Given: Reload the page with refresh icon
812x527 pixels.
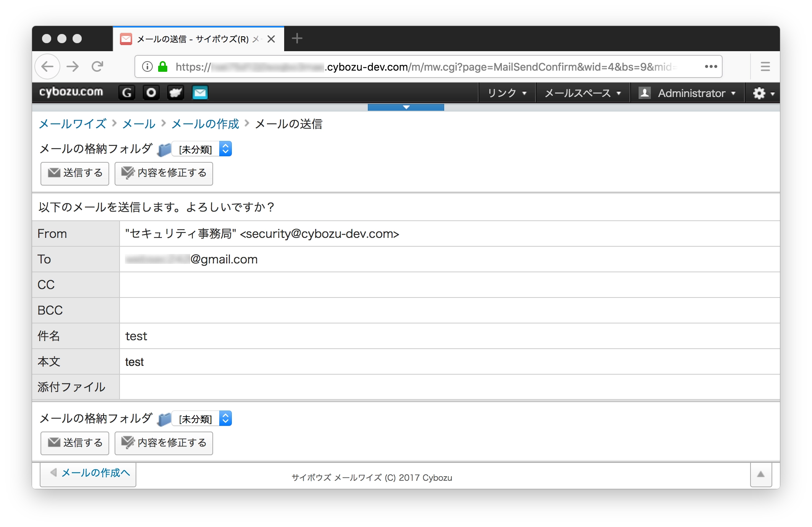Looking at the screenshot, I should 97,67.
